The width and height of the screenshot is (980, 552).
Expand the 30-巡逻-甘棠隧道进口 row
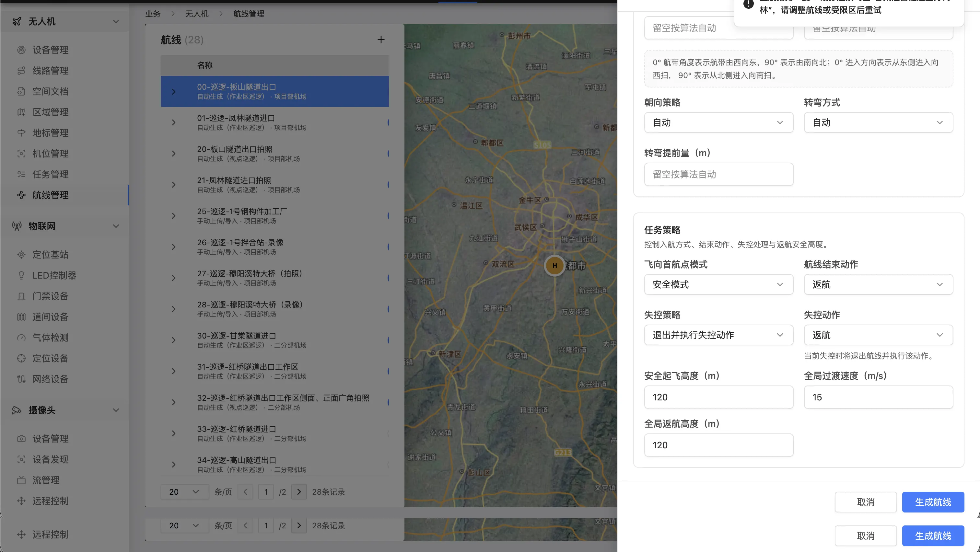point(173,340)
